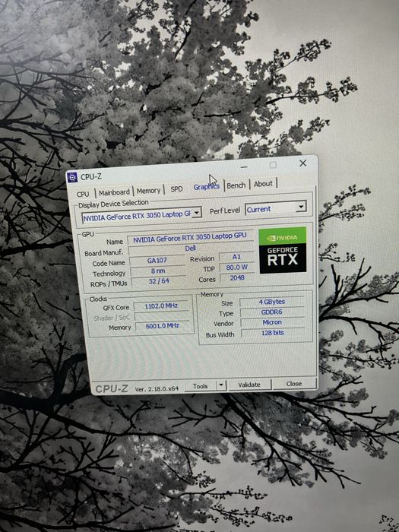
Task: Expand the Tools dropdown arrow
Action: (x=221, y=385)
